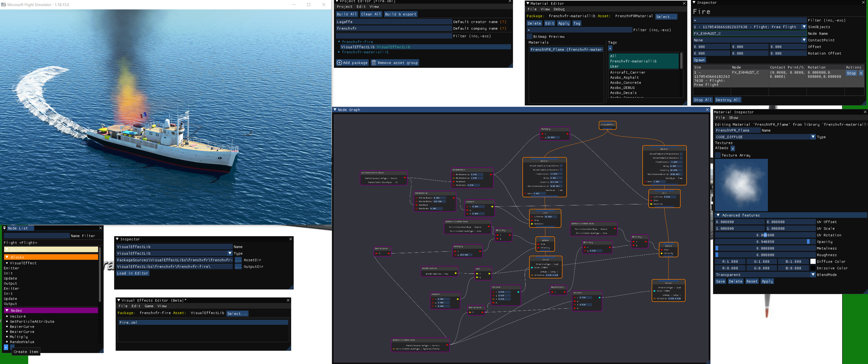Screen dimensions: 868x364
Task: Click the Remove asset group trash icon
Action: point(374,63)
